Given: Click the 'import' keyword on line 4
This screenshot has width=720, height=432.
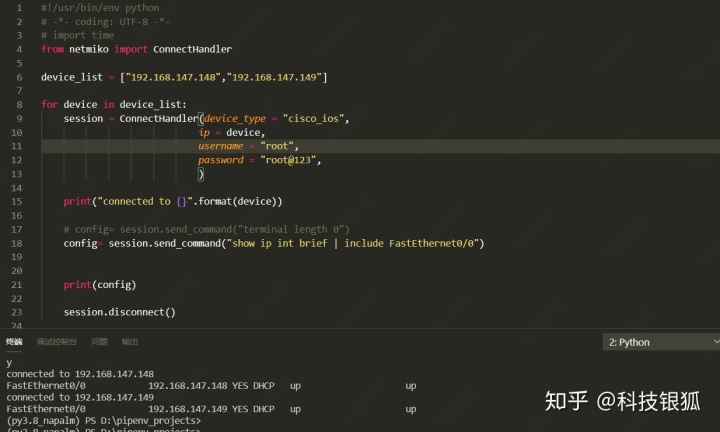Looking at the screenshot, I should point(131,49).
